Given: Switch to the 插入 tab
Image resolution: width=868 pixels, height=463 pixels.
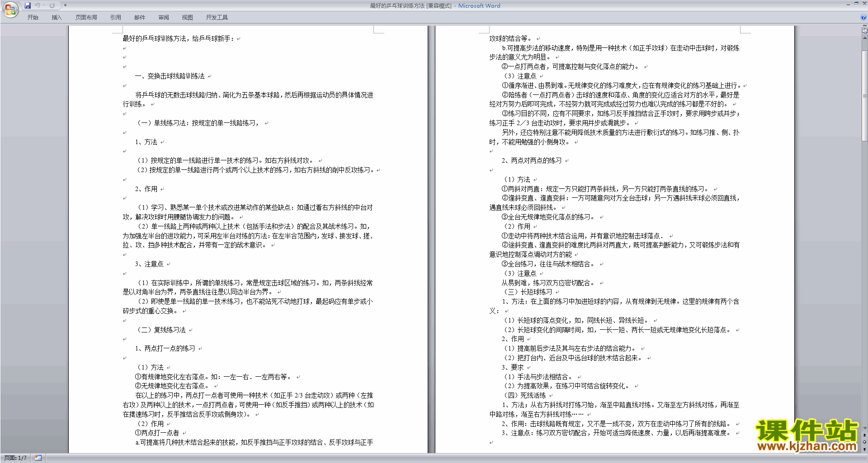Looking at the screenshot, I should pyautogui.click(x=57, y=18).
